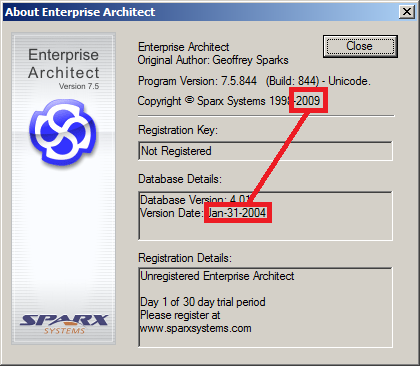Click the blue Enterprise Architect logo icon
Viewport: 420px width, 366px height.
[x=63, y=132]
